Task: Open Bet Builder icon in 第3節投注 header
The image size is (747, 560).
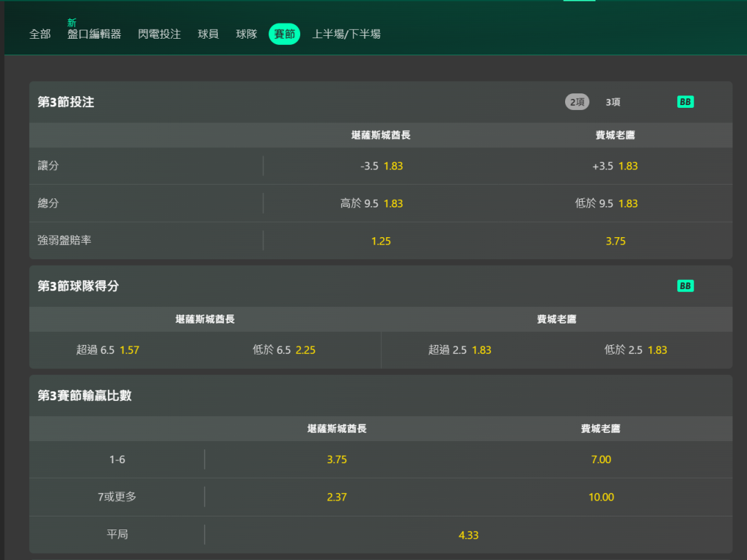Action: click(685, 102)
